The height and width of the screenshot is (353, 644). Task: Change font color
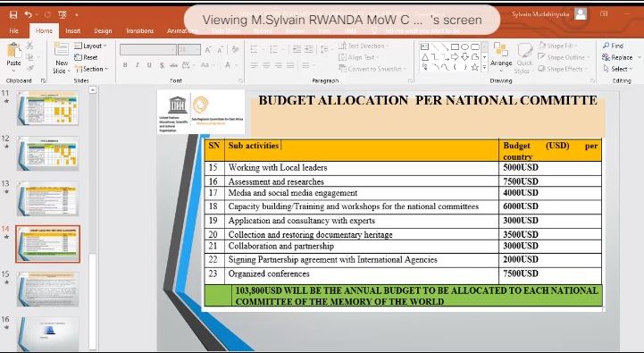[x=228, y=65]
